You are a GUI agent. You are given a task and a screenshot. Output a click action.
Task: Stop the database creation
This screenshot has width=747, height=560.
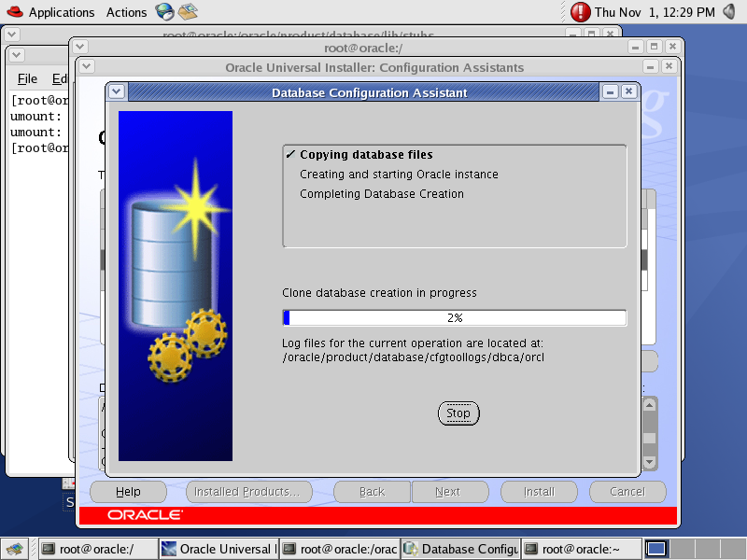click(x=458, y=413)
